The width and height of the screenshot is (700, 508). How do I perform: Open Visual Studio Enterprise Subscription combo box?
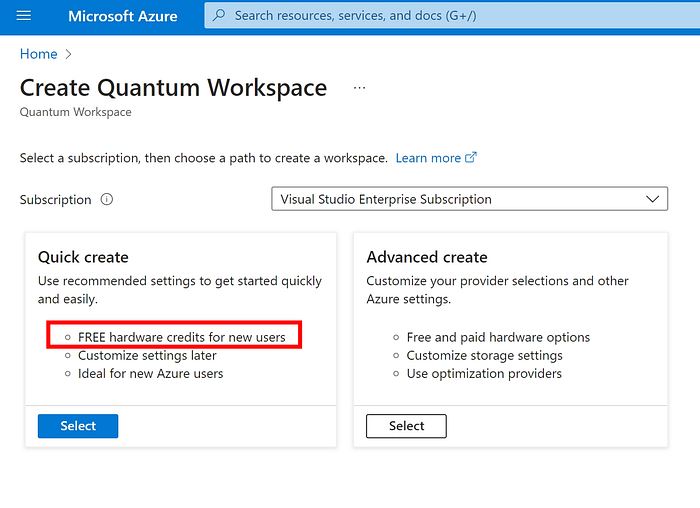[470, 199]
